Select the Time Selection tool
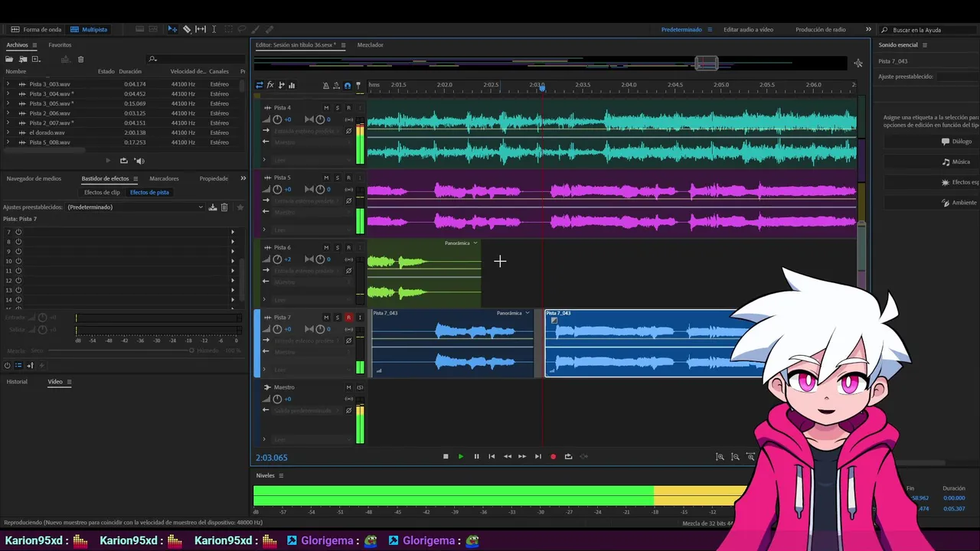This screenshot has width=980, height=551. [x=214, y=29]
